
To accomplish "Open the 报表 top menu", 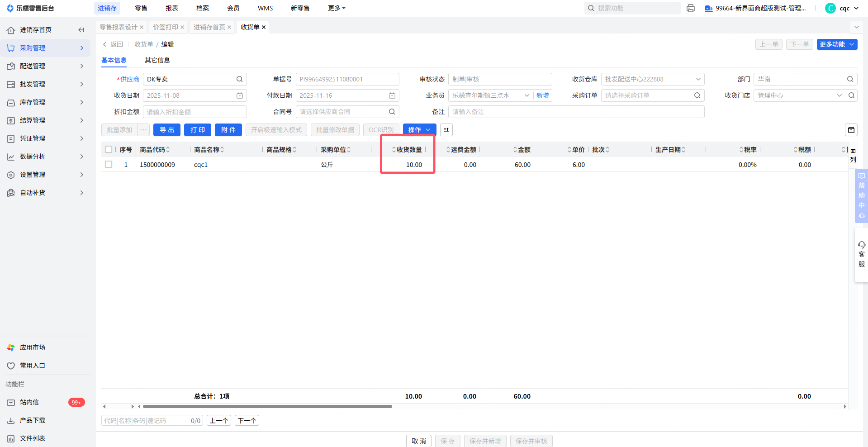I will (x=172, y=8).
